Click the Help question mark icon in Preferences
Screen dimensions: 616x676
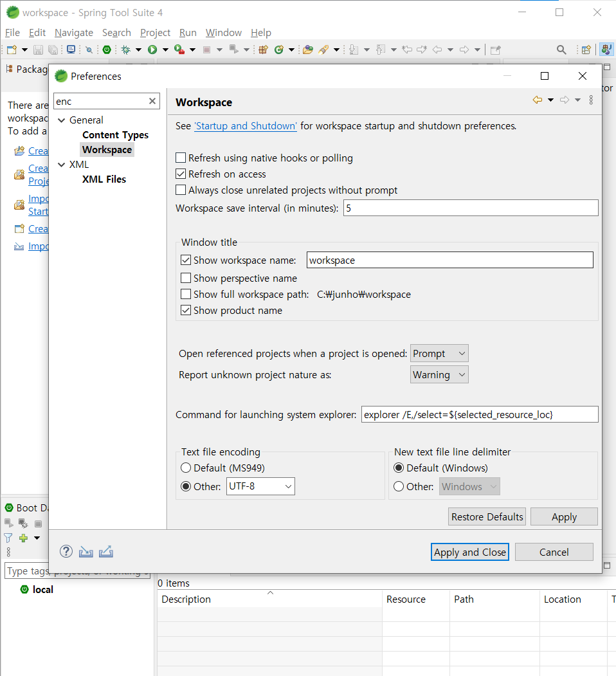pos(66,551)
